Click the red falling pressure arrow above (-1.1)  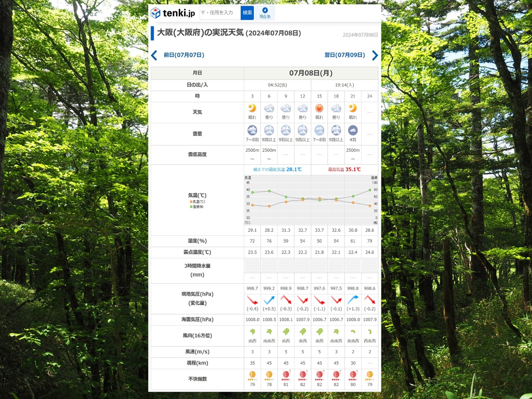319,300
